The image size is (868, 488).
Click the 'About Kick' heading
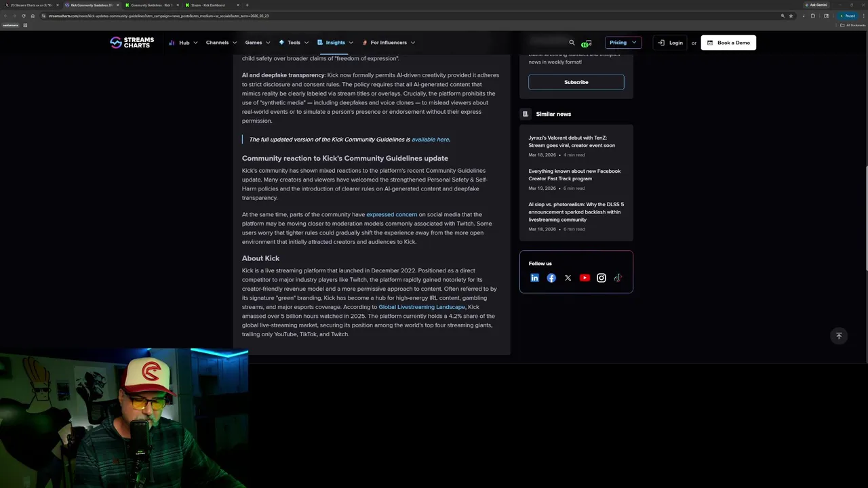pyautogui.click(x=260, y=258)
